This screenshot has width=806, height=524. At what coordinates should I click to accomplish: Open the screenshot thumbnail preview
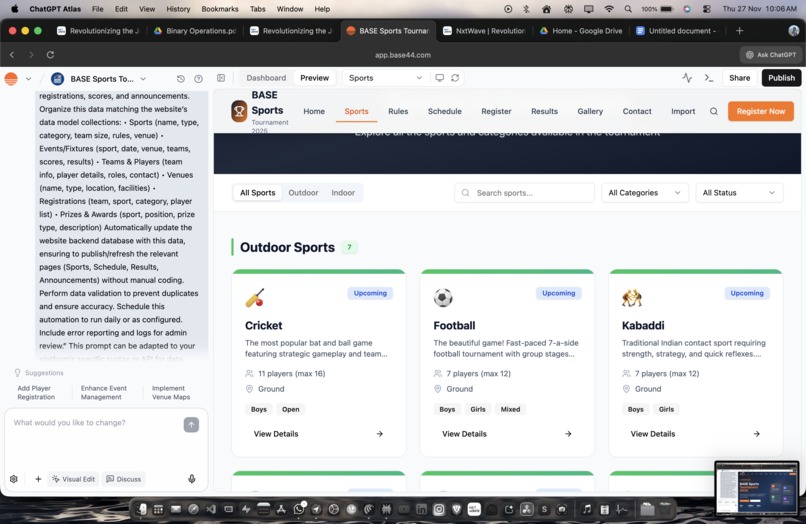pyautogui.click(x=757, y=487)
